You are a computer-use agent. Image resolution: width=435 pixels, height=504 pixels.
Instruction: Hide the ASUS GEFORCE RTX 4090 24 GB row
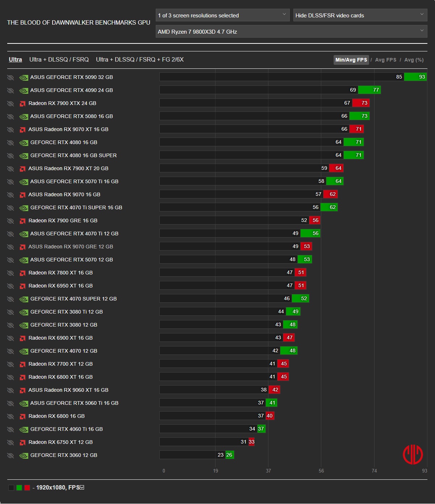11,91
